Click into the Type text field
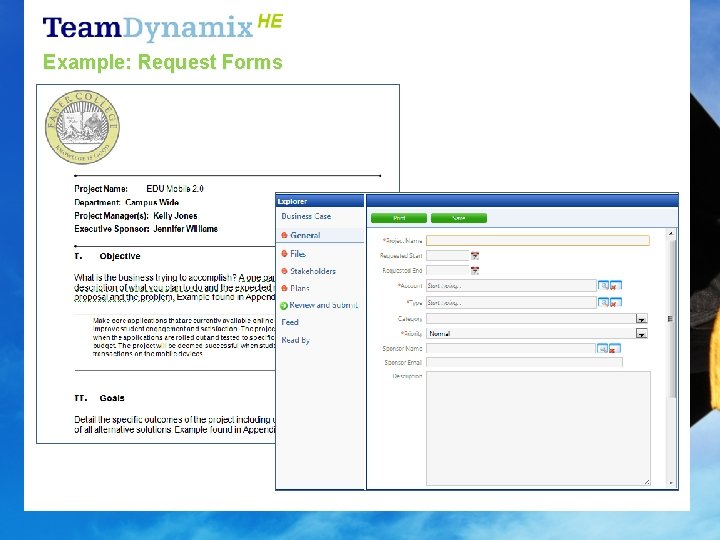The width and height of the screenshot is (720, 540). click(511, 302)
